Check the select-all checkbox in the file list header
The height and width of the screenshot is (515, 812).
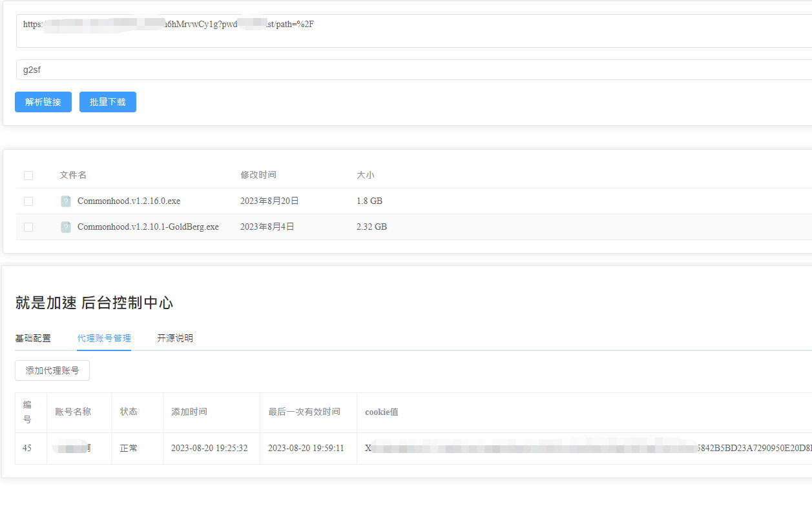(x=28, y=175)
